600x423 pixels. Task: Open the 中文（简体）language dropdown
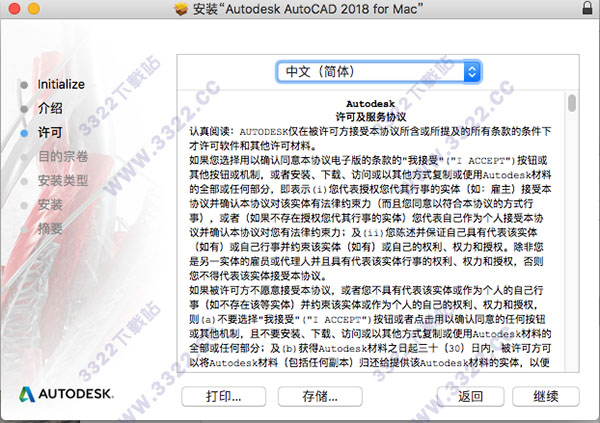(x=378, y=72)
